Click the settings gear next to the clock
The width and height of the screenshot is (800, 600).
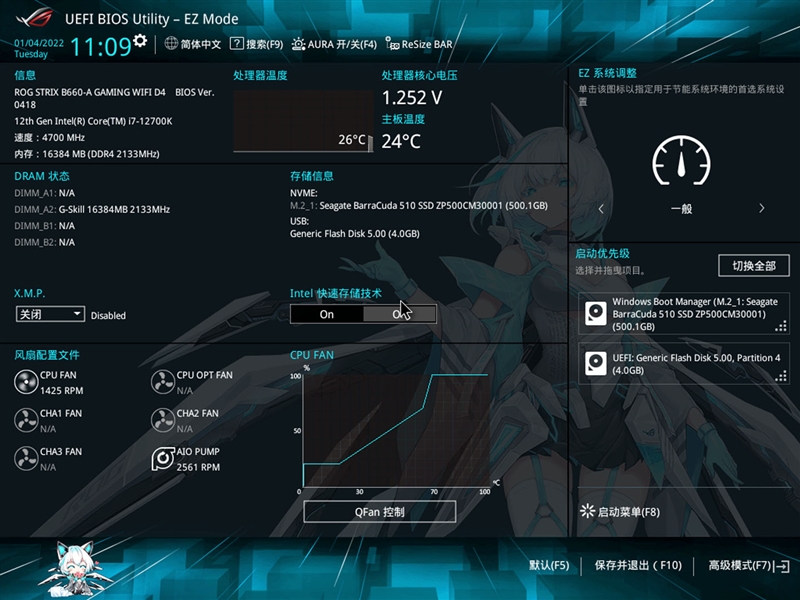click(140, 41)
